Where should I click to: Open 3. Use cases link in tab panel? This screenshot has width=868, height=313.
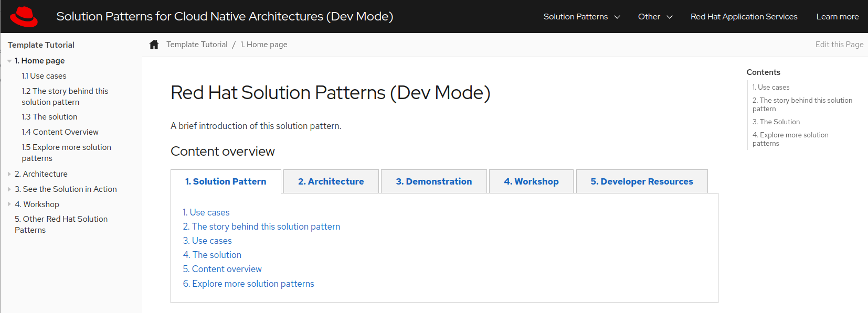tap(207, 241)
